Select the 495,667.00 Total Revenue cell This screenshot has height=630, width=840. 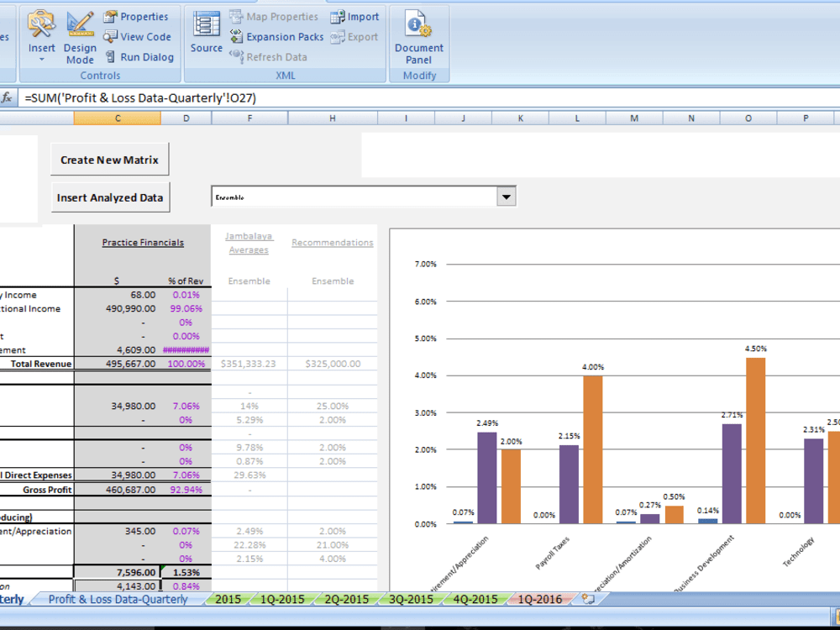click(118, 364)
